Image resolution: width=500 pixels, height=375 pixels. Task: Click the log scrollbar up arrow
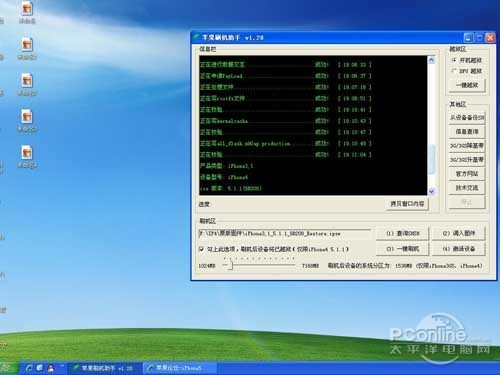point(432,60)
